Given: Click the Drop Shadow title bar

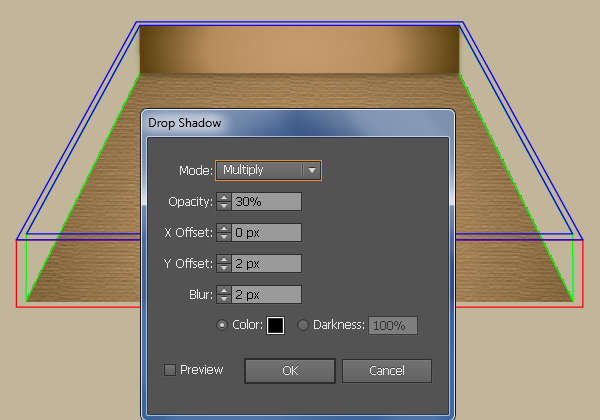Looking at the screenshot, I should [298, 123].
